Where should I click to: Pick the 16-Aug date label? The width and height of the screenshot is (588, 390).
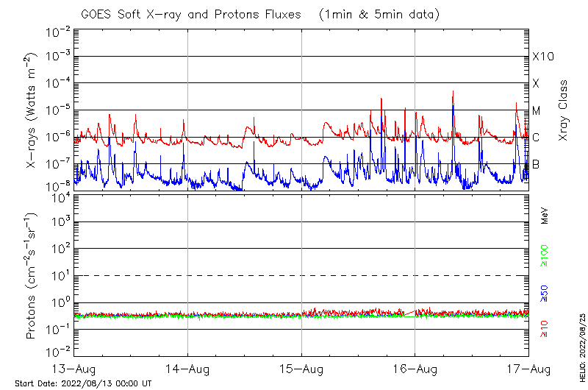pyautogui.click(x=415, y=368)
